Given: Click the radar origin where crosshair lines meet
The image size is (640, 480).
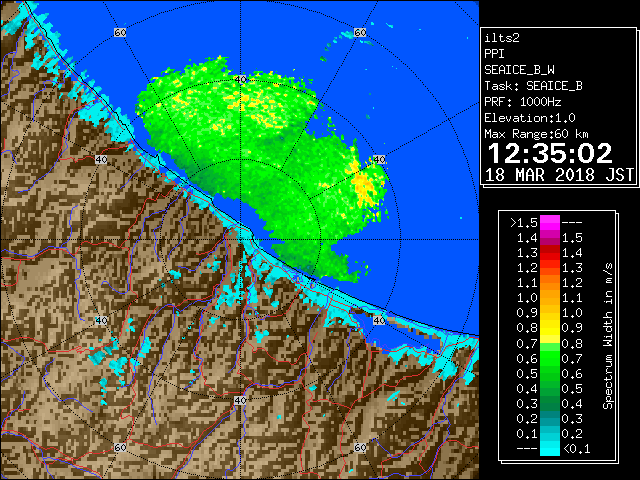Looking at the screenshot, I should click(240, 240).
